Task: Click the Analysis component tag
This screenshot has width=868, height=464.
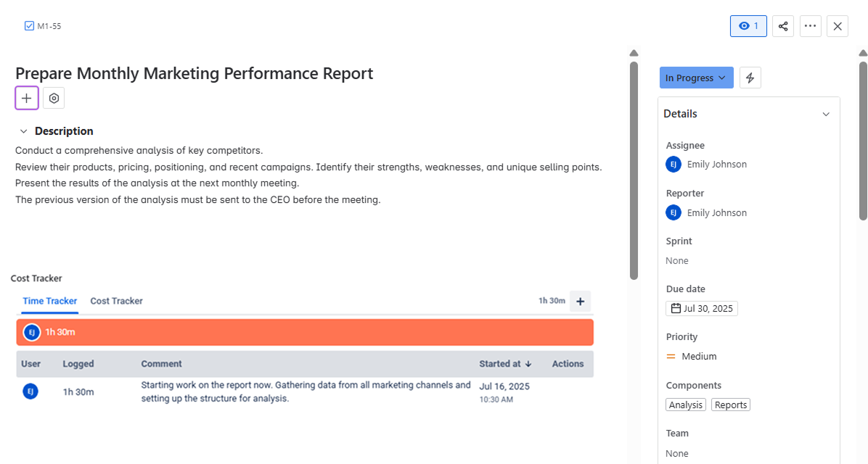Action: (x=686, y=405)
